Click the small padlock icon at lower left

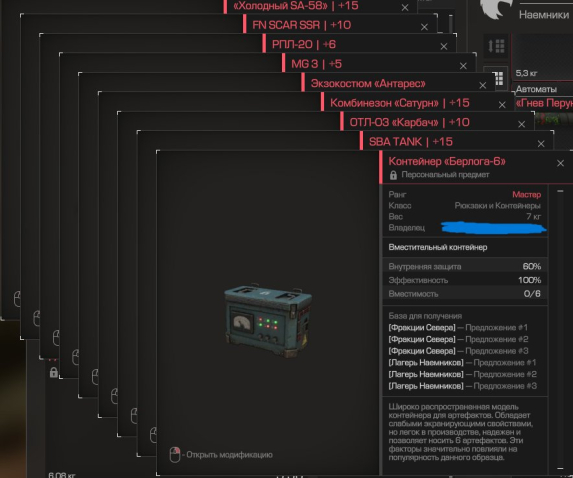54,372
